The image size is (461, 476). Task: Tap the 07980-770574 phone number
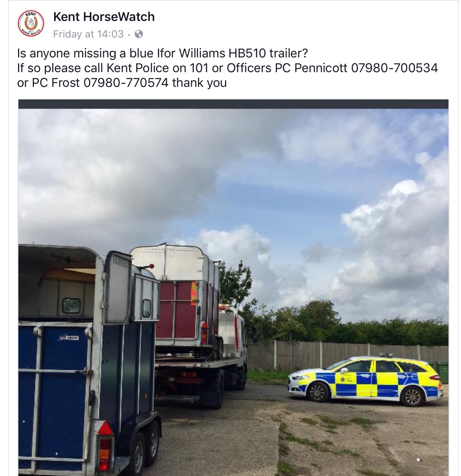click(126, 83)
